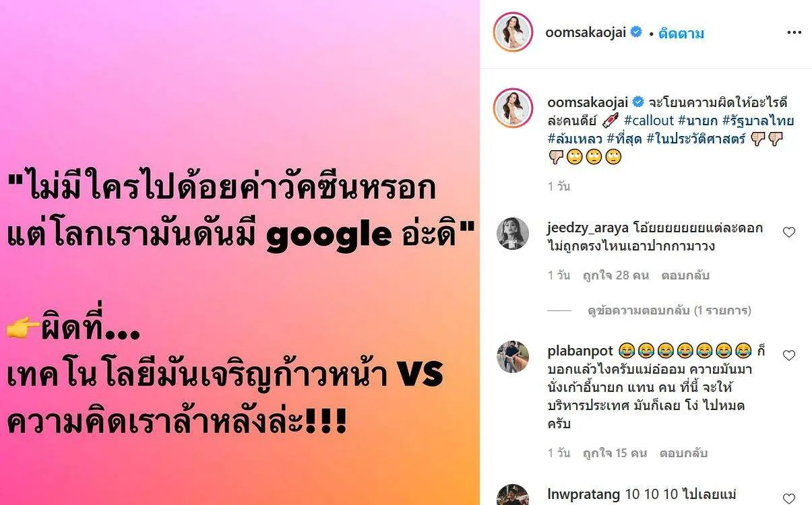This screenshot has height=505, width=812.
Task: Open the #callout hashtag
Action: (649, 121)
